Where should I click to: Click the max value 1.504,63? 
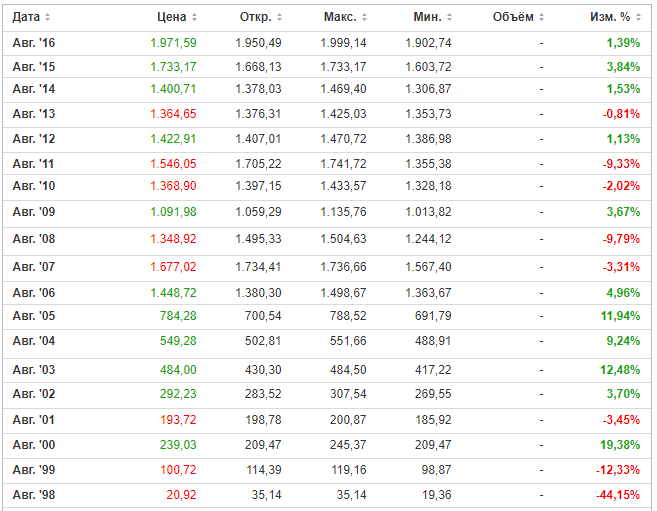click(344, 239)
